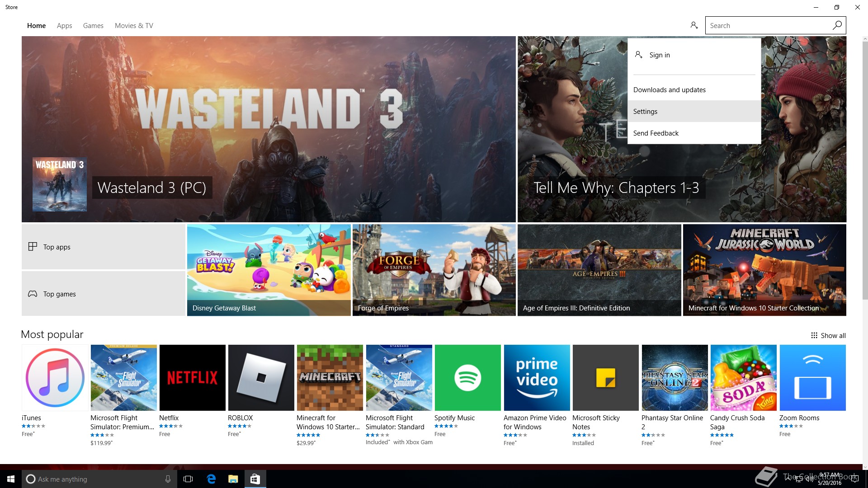Open Microsoft Sticky Notes tile
This screenshot has height=488, width=868.
[605, 378]
